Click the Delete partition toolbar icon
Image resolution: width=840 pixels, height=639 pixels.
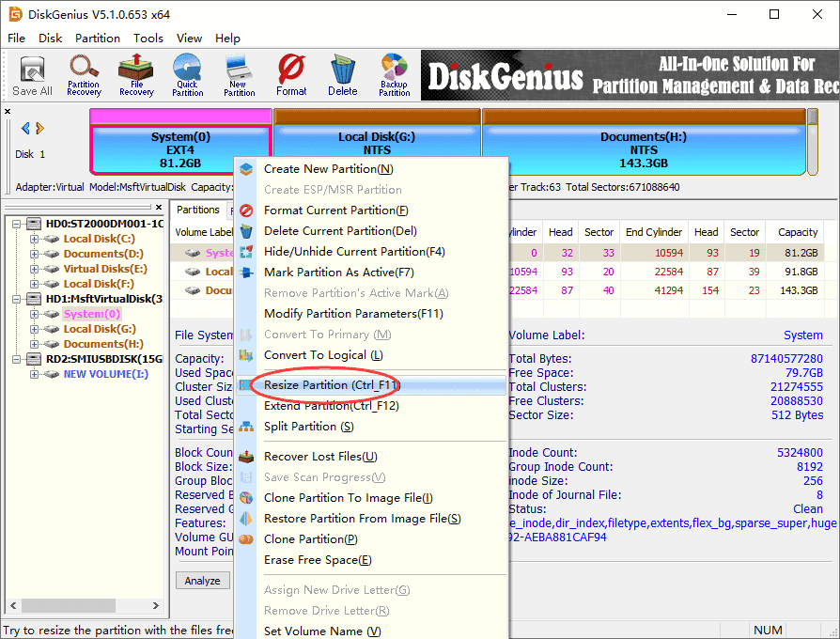pyautogui.click(x=342, y=76)
